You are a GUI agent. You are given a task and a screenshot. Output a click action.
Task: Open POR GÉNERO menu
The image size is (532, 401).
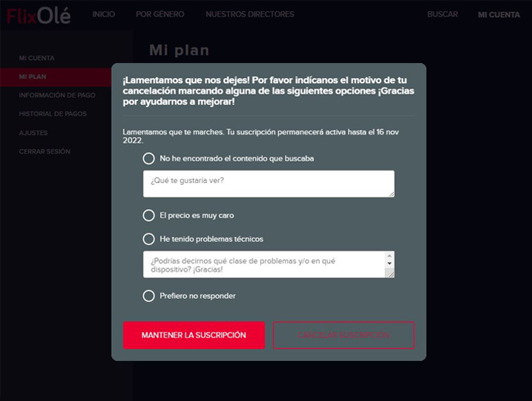point(160,14)
